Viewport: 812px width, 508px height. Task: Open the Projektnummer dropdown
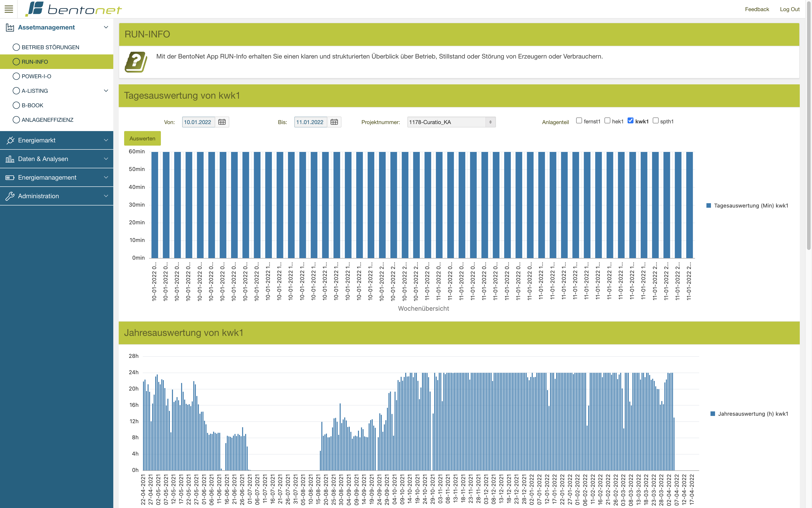click(451, 122)
